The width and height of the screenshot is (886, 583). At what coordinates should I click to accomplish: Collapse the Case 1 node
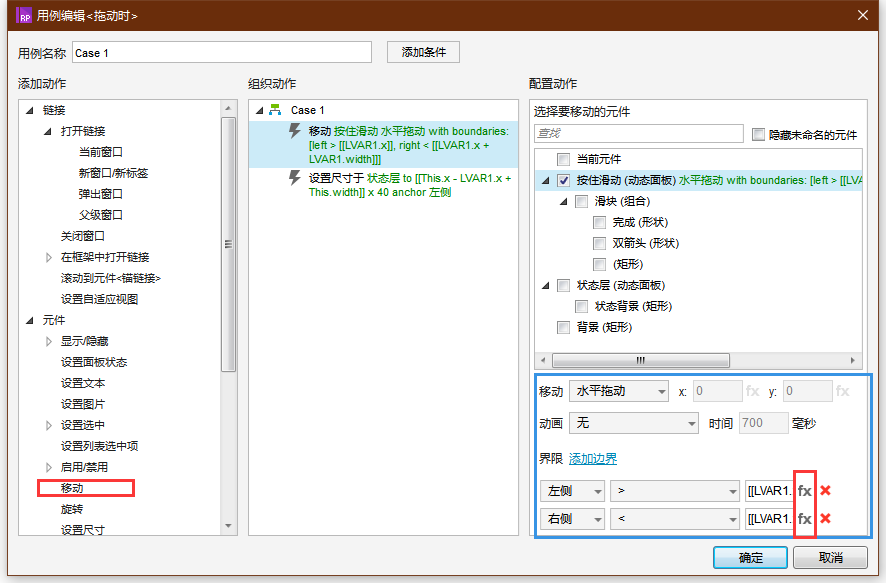click(260, 110)
